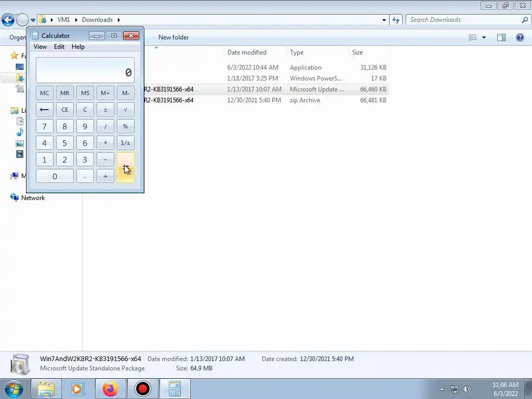
Task: Open Firefox from the taskbar
Action: click(110, 389)
